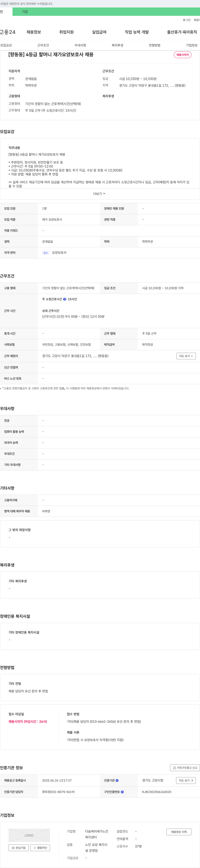Open 지도 보기 for 경기도 고양시청
The height and width of the screenshot is (868, 200).
click(x=186, y=780)
